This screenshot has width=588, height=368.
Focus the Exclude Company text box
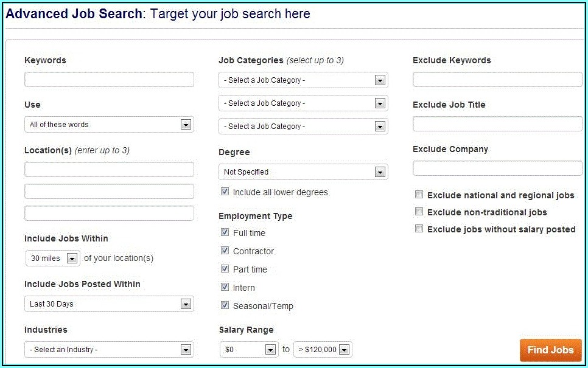497,168
